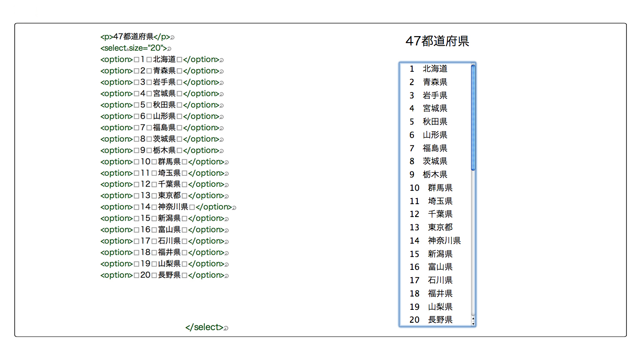Click code line for option 6 山形県
Viewport: 644px width, 364px height.
point(162,116)
